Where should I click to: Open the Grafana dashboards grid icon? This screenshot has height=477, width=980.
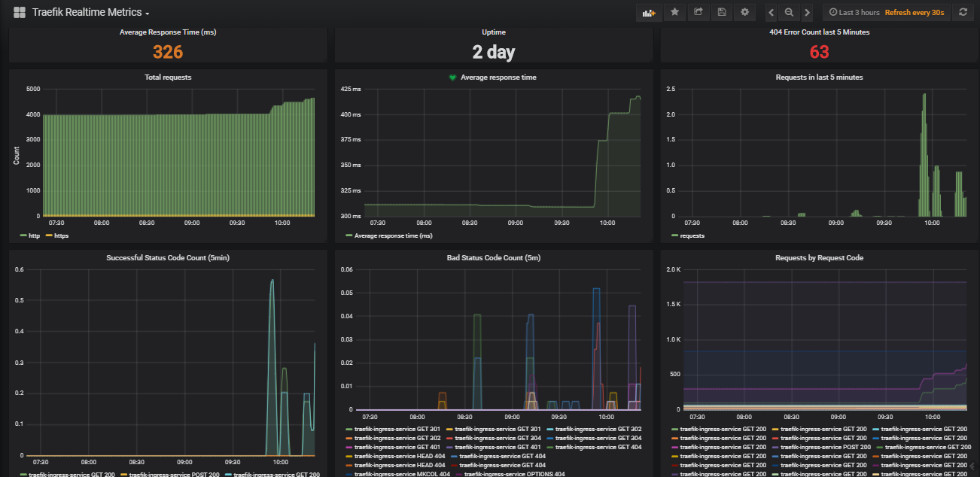coord(20,12)
